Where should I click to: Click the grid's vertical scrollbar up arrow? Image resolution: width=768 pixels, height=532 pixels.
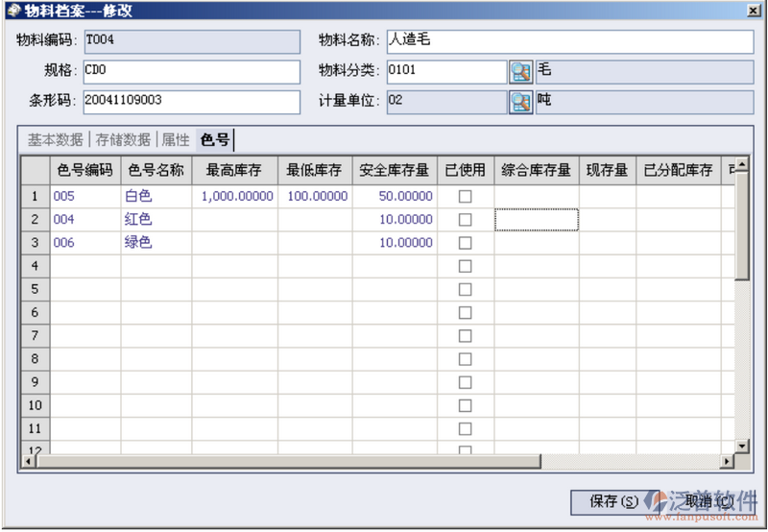click(742, 164)
